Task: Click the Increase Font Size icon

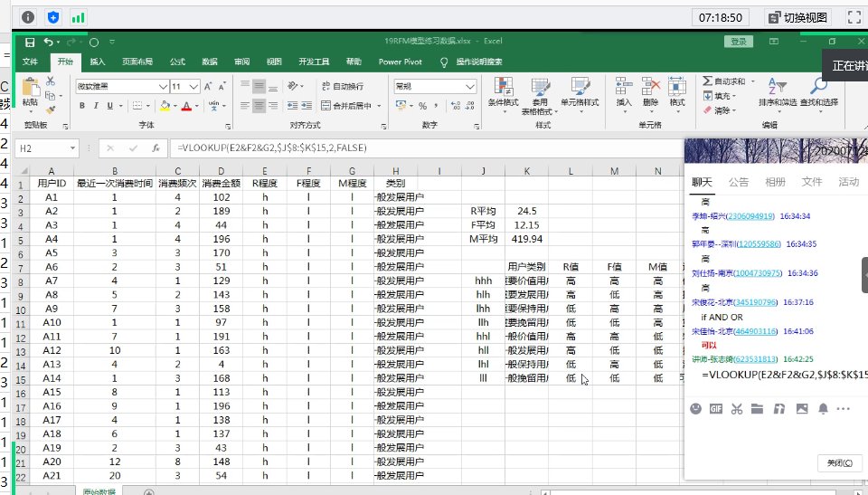Action: [x=208, y=87]
